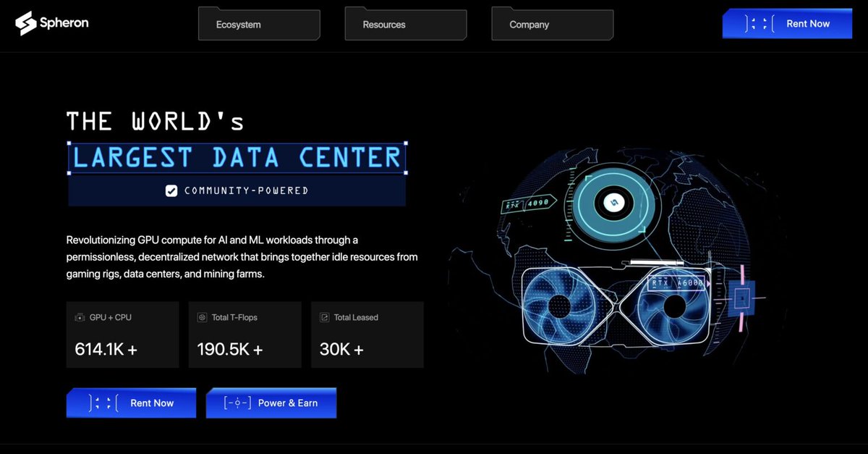Open the Company menu
Screen dimensions: 868x454
tap(552, 24)
